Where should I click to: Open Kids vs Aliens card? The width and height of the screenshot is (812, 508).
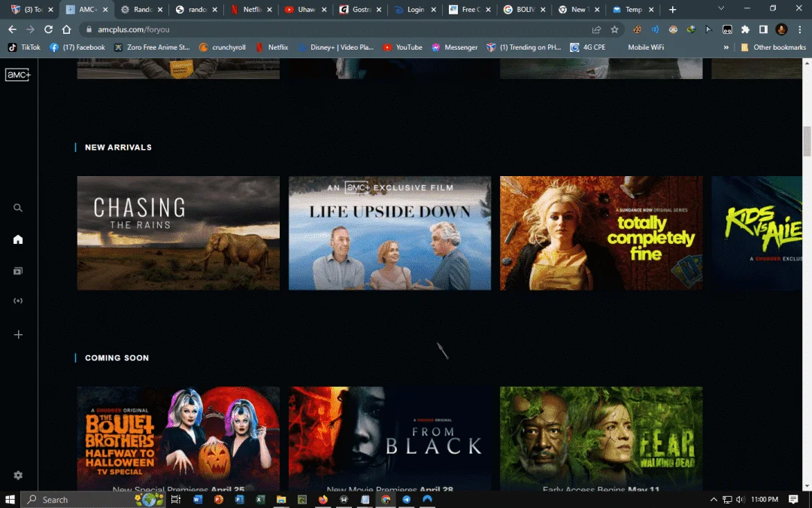756,233
